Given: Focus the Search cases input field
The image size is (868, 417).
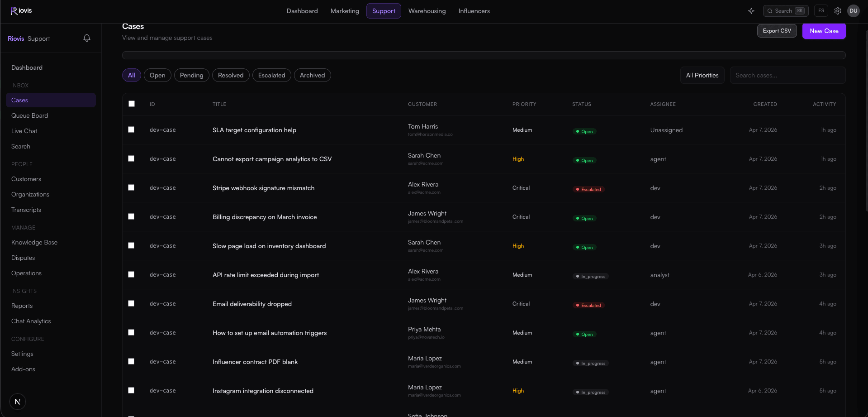Looking at the screenshot, I should tap(787, 75).
